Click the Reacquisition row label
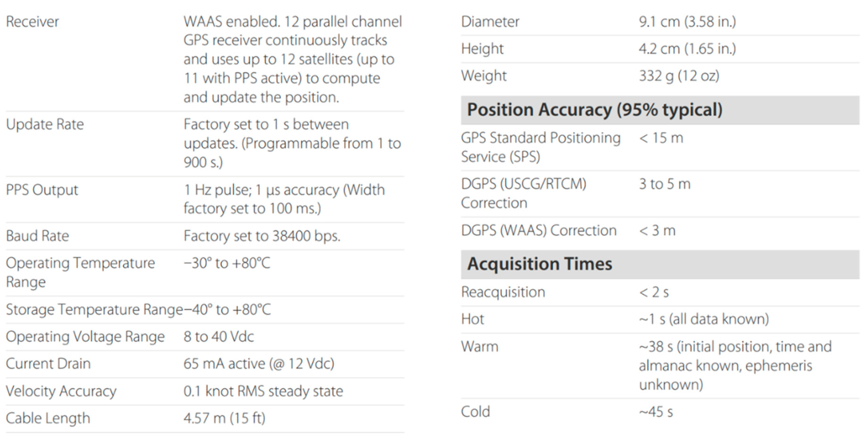Screen dimensions: 868x439 [503, 292]
